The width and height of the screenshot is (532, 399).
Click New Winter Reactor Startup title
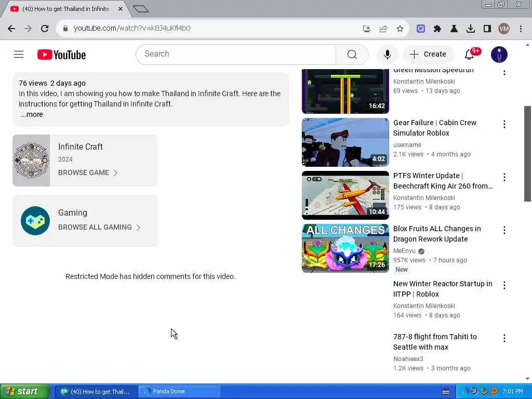(443, 289)
